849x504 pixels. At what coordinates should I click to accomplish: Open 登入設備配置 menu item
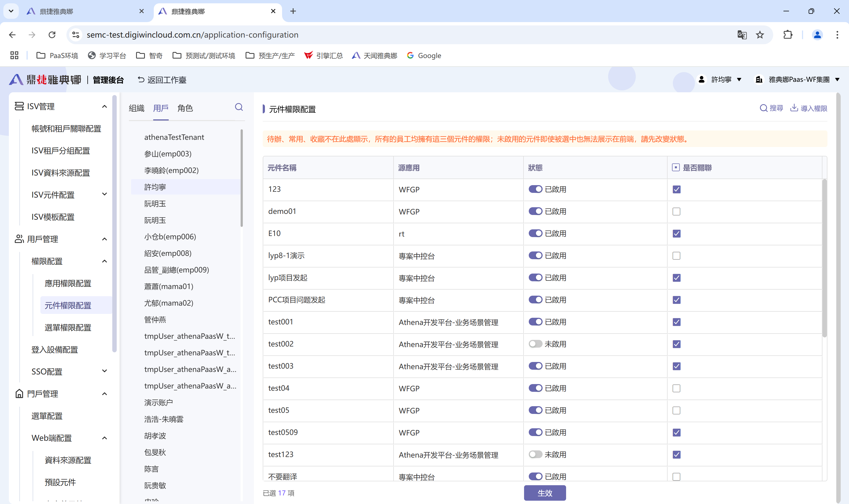point(54,350)
